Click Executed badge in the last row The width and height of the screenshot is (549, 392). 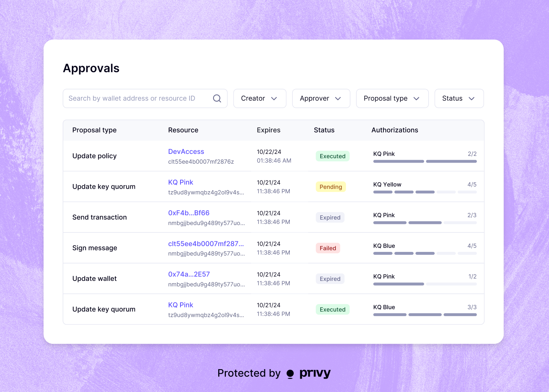(333, 310)
